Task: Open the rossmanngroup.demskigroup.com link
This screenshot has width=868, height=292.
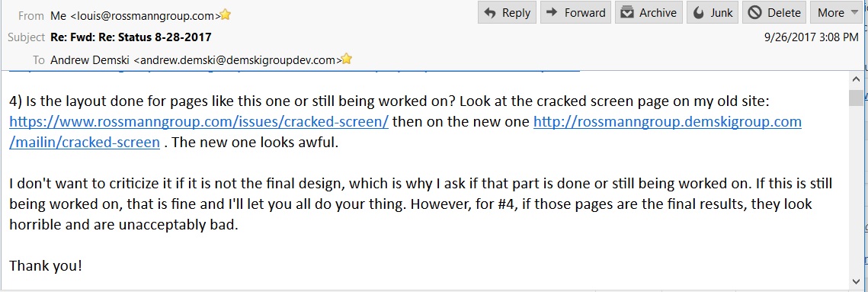Action: 667,121
